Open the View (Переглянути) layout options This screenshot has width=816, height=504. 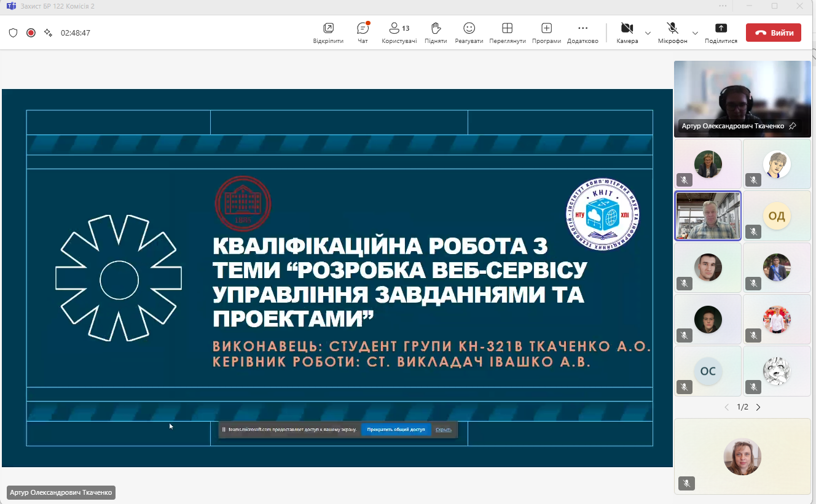[x=507, y=33]
